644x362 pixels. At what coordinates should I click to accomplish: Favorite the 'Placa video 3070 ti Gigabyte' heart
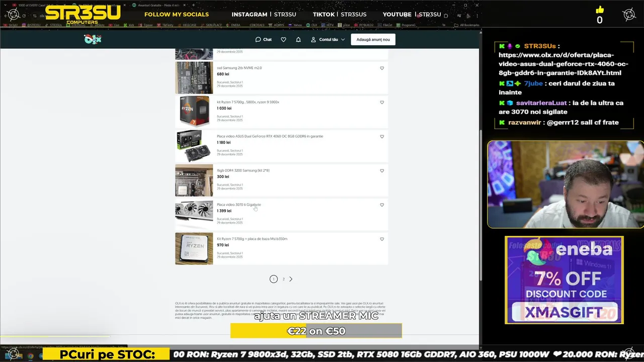coord(382,205)
